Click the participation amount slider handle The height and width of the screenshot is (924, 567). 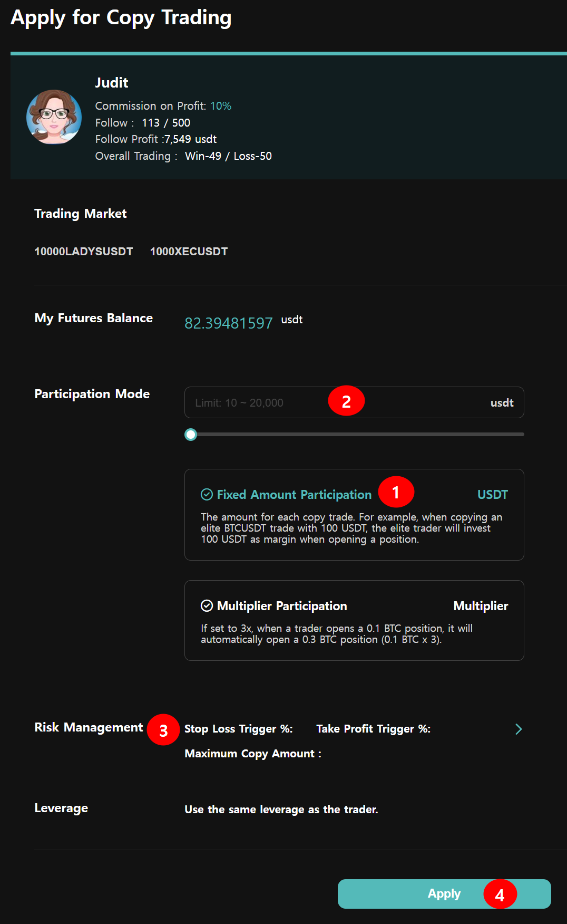(191, 435)
